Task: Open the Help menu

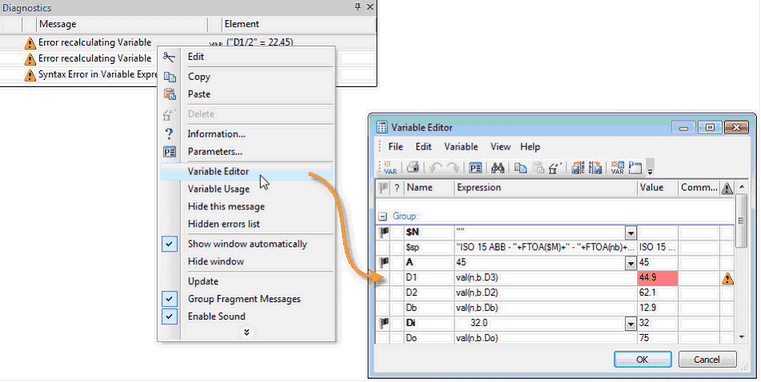Action: (530, 147)
